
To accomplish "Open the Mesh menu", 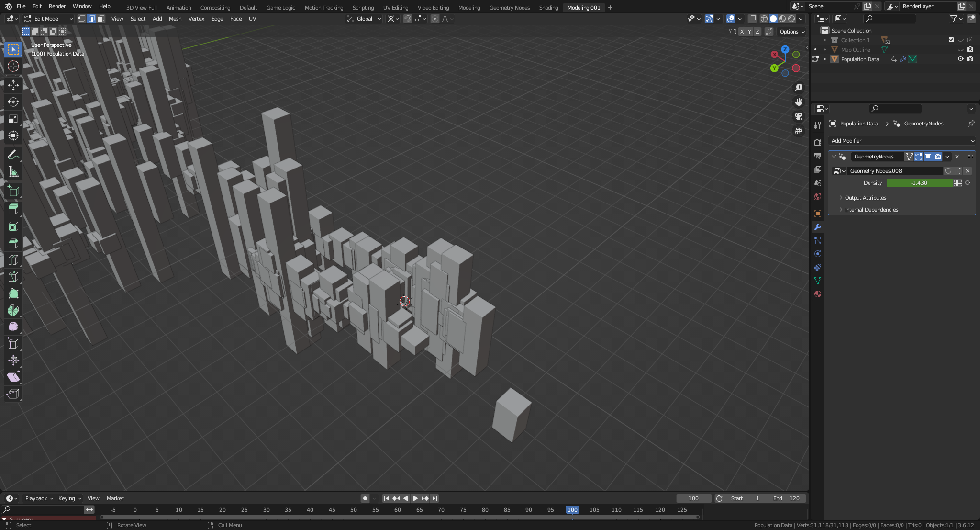I will coord(175,19).
